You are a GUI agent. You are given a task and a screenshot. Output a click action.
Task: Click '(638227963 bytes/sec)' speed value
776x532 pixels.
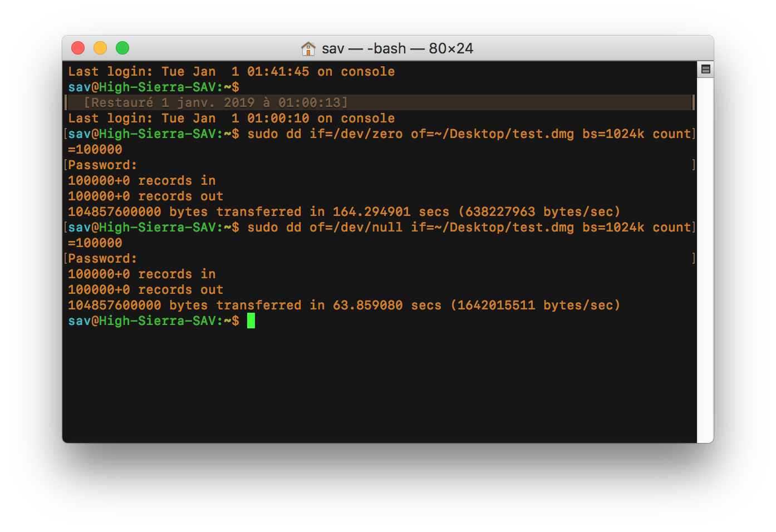coord(539,211)
